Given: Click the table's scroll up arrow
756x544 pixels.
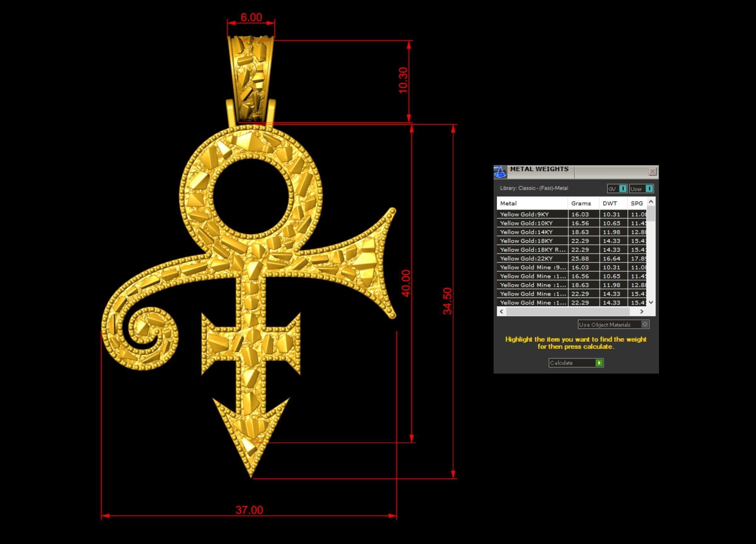Looking at the screenshot, I should click(651, 202).
